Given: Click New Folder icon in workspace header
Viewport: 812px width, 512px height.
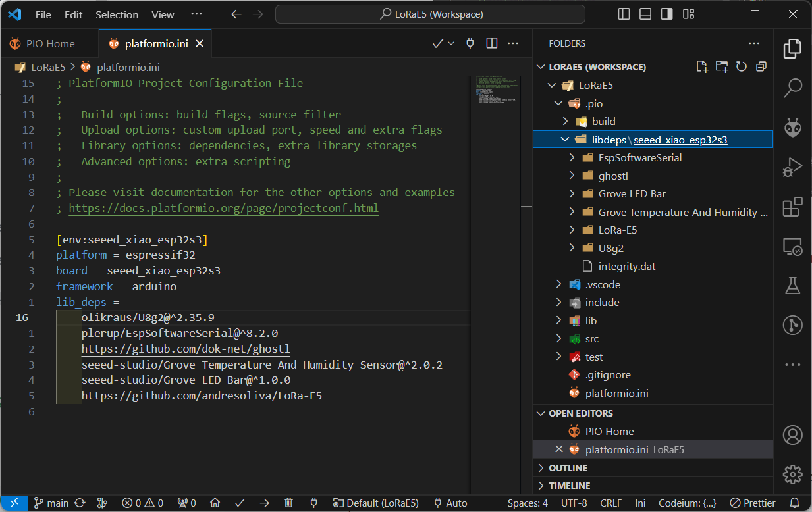Looking at the screenshot, I should pyautogui.click(x=722, y=66).
